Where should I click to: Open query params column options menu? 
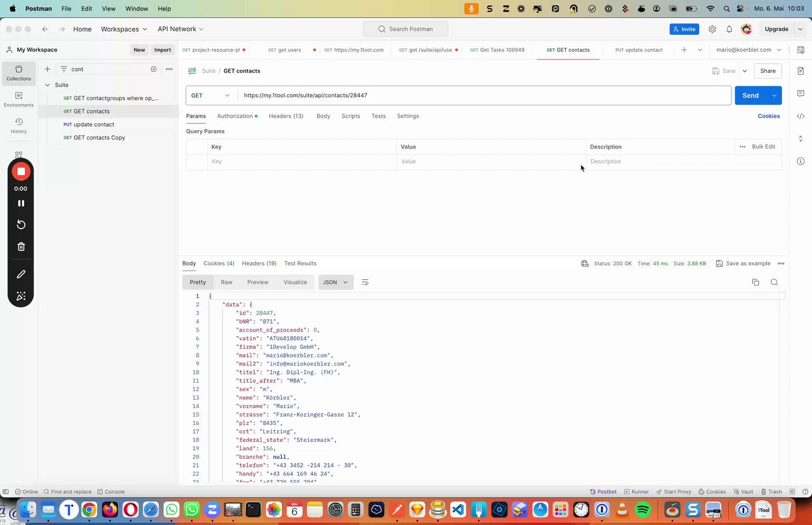tap(742, 147)
